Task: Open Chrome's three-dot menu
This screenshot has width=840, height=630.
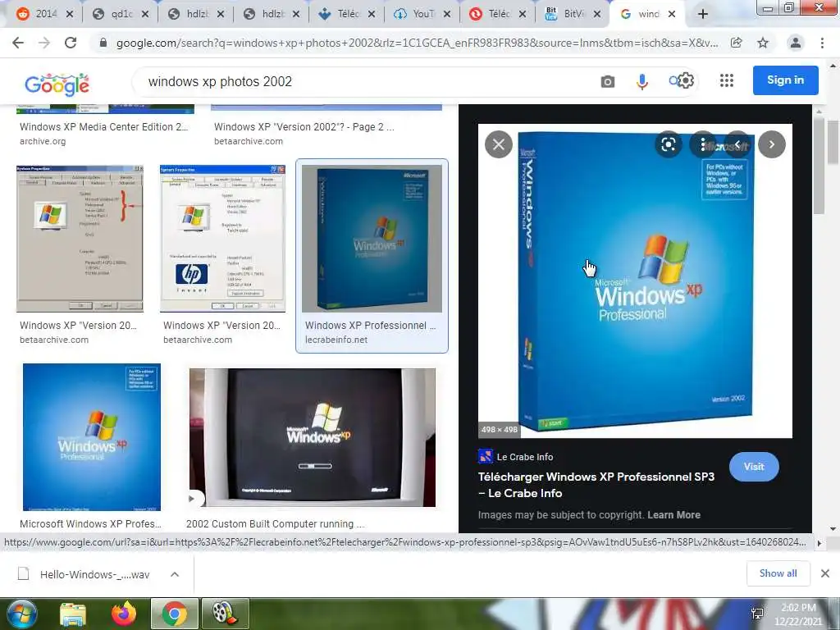Action: click(x=822, y=43)
